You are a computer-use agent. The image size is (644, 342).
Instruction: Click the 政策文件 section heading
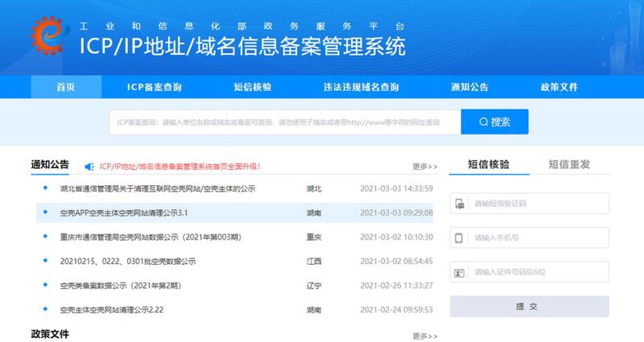pos(50,334)
